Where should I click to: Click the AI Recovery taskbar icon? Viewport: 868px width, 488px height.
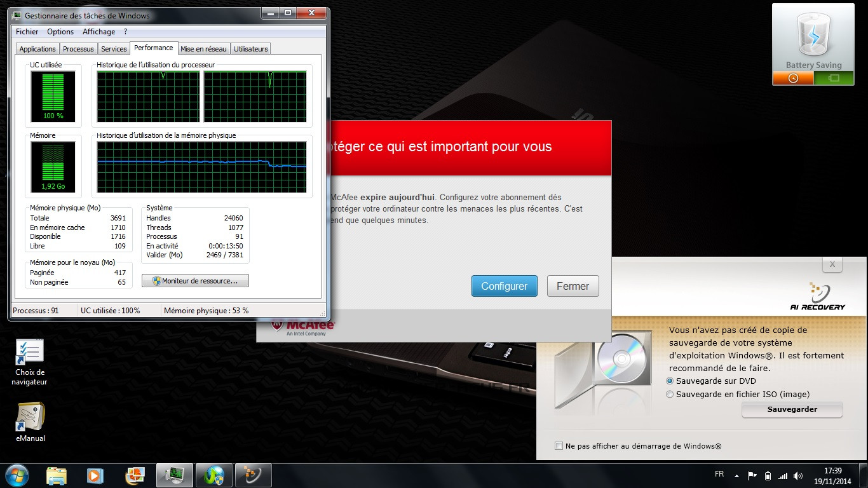[253, 475]
